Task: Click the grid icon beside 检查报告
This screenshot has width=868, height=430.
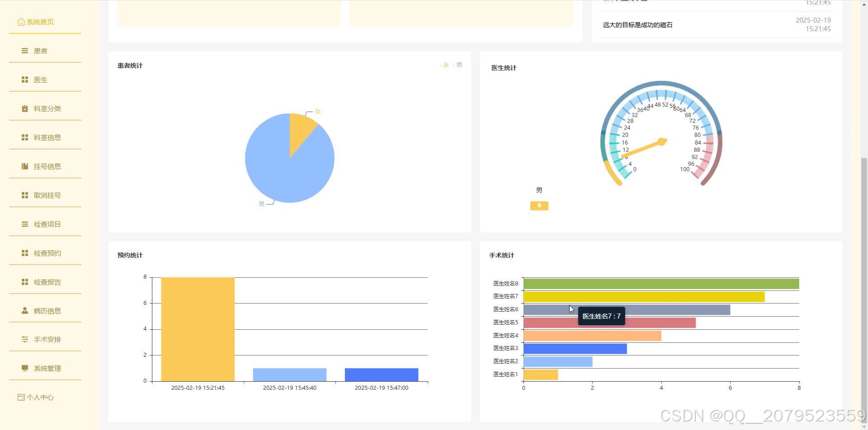Action: pyautogui.click(x=25, y=282)
